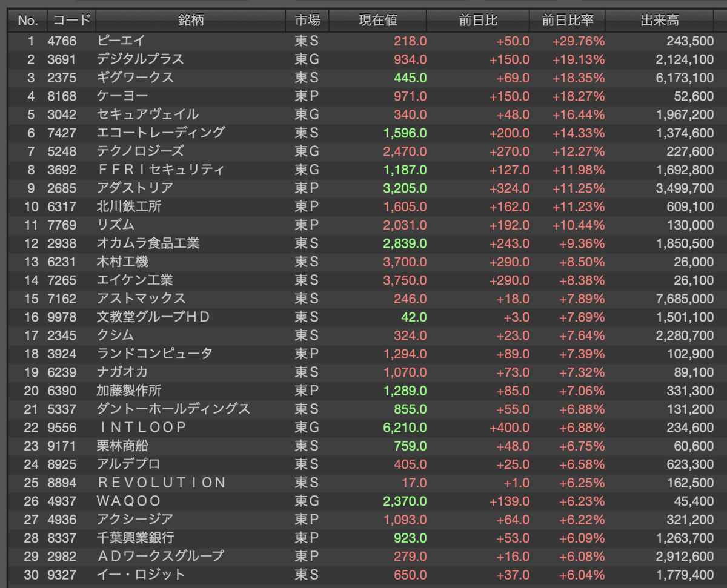Sort by the 出来高 column header

[x=660, y=21]
